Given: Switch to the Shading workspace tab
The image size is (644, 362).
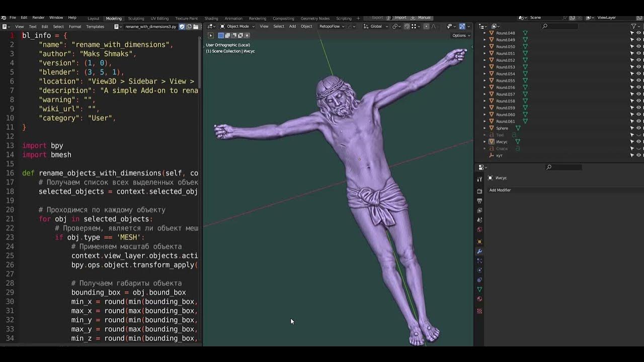Looking at the screenshot, I should [x=211, y=19].
